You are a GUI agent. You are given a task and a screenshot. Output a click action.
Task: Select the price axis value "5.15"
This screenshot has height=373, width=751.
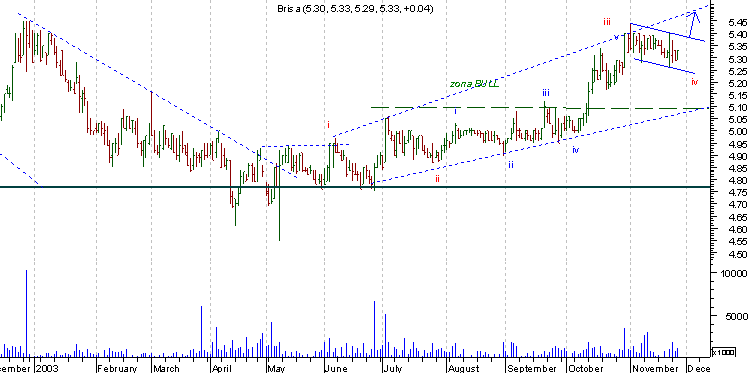737,96
